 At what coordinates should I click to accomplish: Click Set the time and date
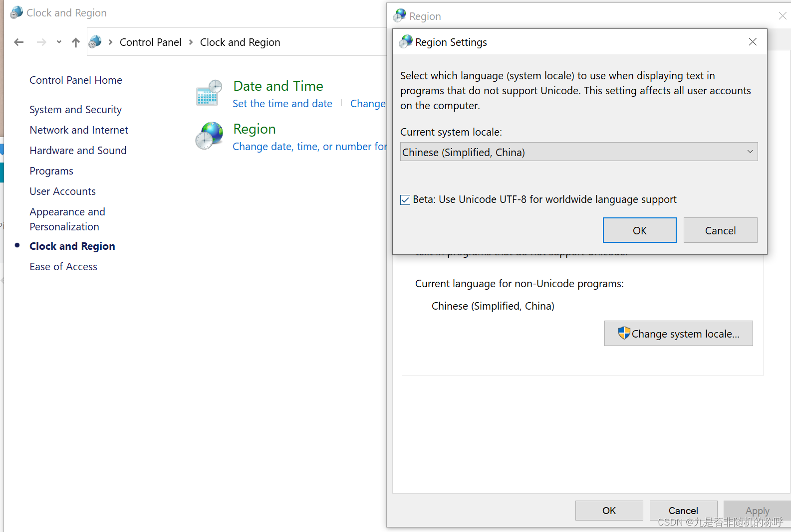point(282,104)
